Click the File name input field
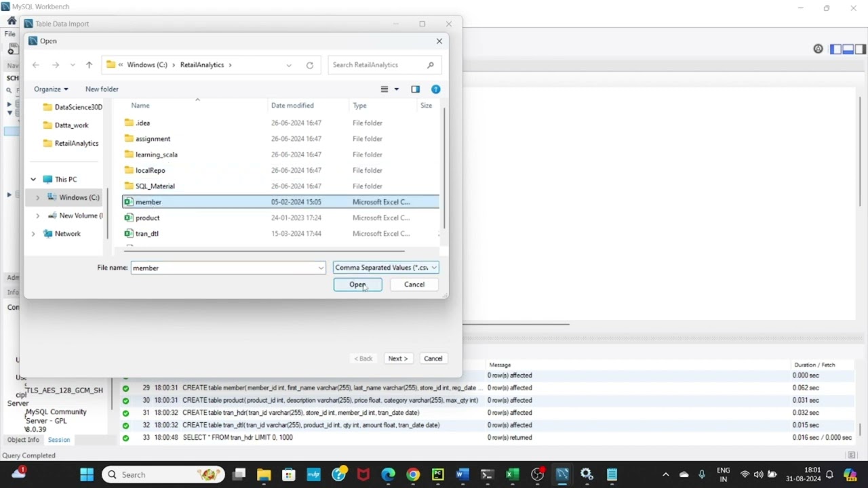The image size is (868, 488). pos(223,268)
